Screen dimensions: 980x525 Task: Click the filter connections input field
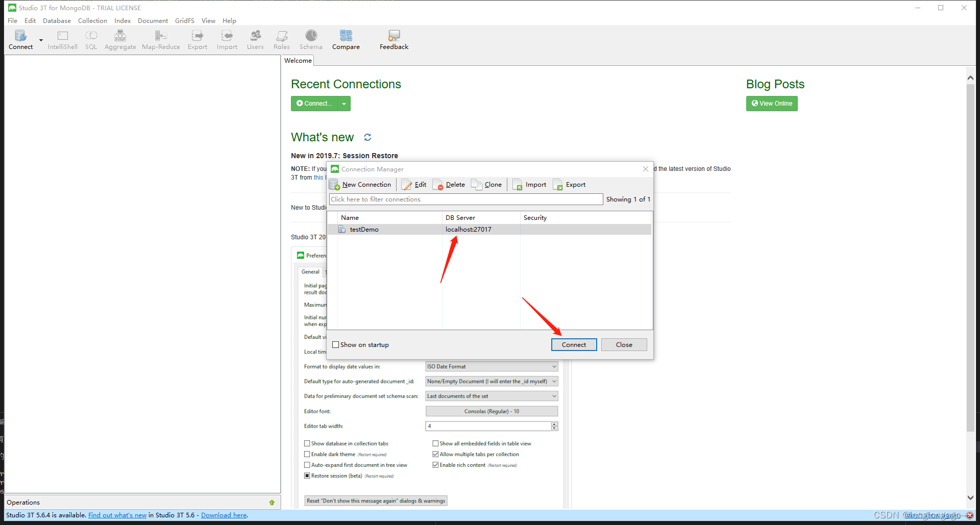[466, 199]
